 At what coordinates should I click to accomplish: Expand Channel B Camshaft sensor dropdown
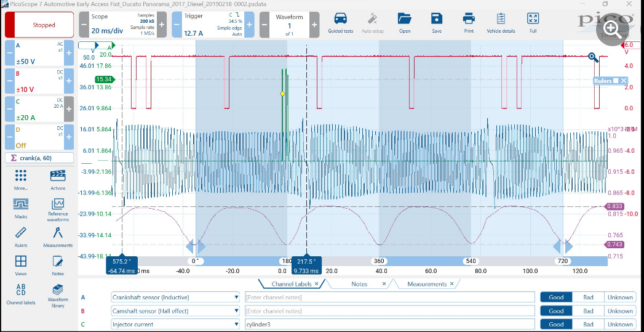(x=236, y=310)
